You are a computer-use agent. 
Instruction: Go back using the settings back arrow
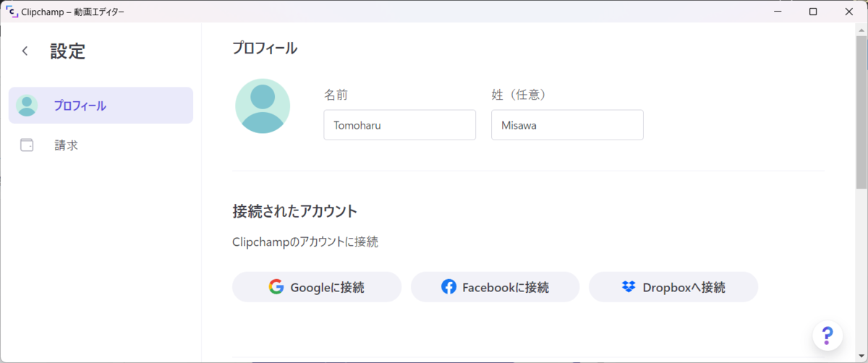pos(25,51)
